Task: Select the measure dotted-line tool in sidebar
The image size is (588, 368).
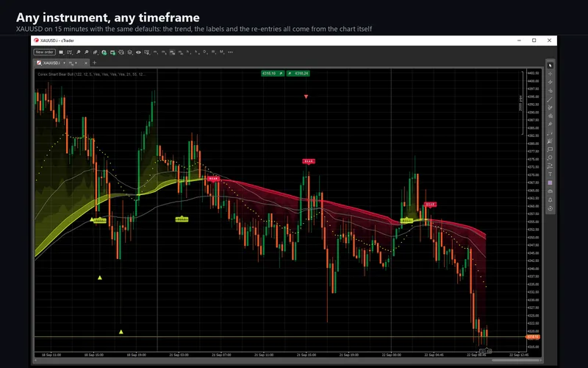Action: (550, 133)
